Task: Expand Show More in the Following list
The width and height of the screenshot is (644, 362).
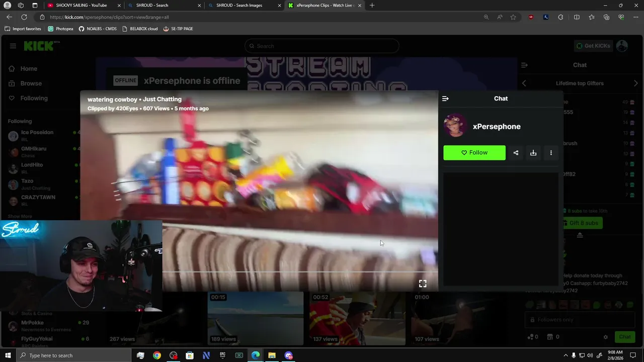Action: (x=20, y=216)
